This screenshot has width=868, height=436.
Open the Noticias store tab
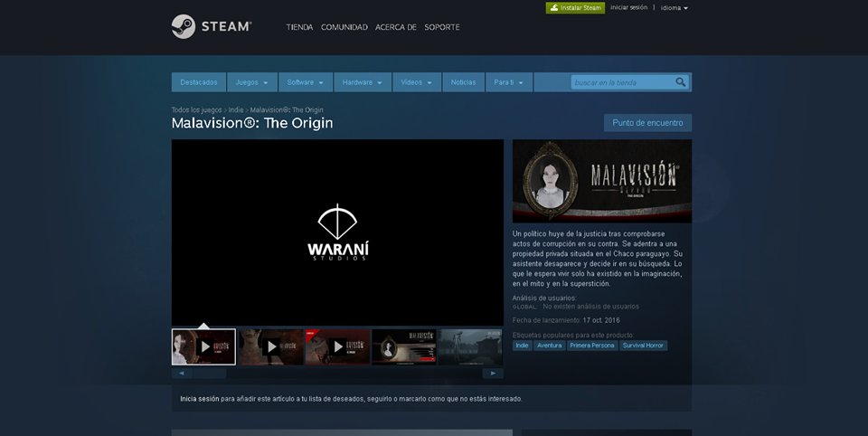(x=463, y=82)
